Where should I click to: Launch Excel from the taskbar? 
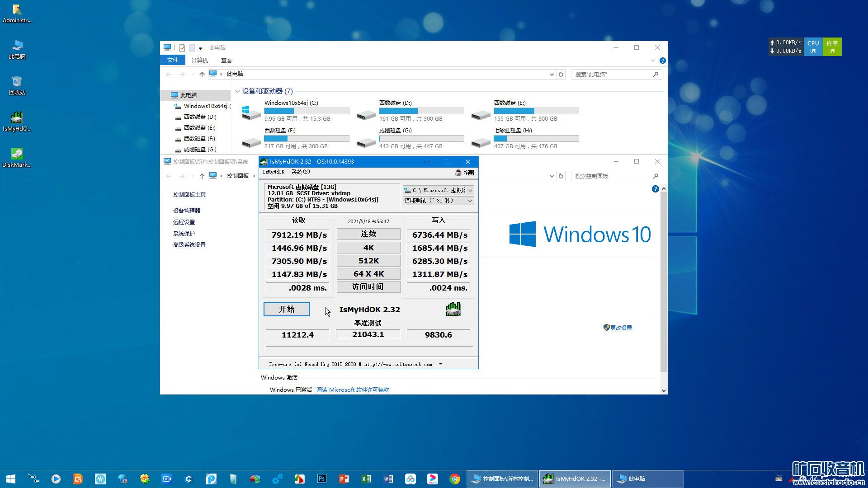pyautogui.click(x=366, y=479)
